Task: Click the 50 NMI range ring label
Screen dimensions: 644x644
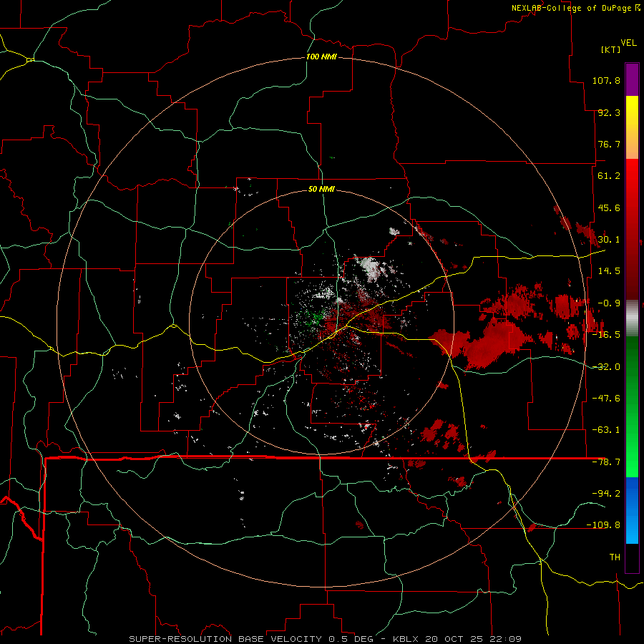Action: [321, 189]
